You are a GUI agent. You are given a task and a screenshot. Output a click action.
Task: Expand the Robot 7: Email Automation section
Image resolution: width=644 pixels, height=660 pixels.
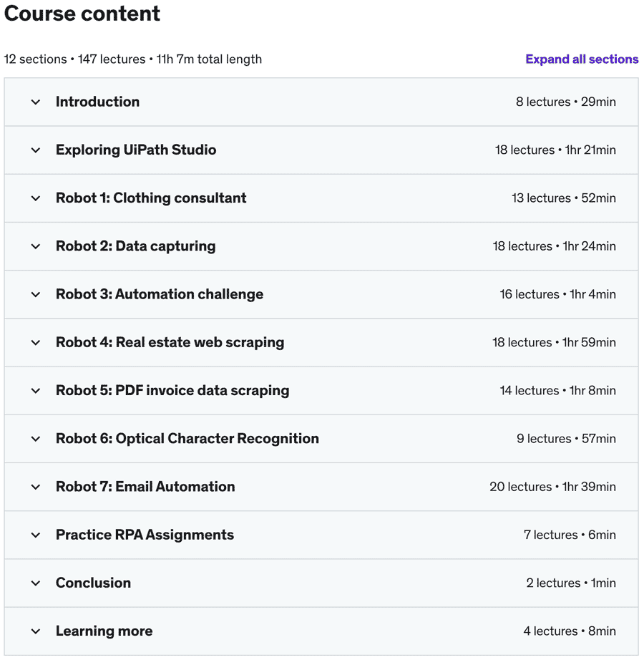[x=145, y=487]
